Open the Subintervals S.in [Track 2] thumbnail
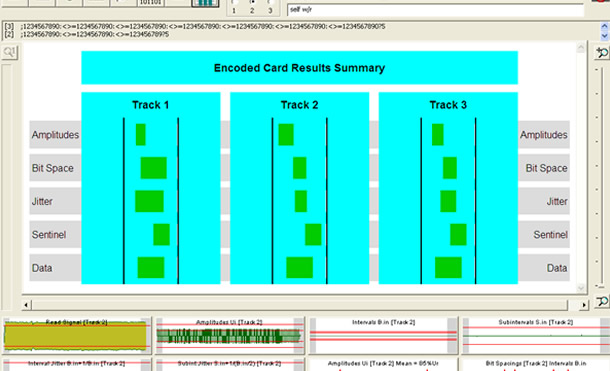Image resolution: width=610 pixels, height=371 pixels. point(536,336)
